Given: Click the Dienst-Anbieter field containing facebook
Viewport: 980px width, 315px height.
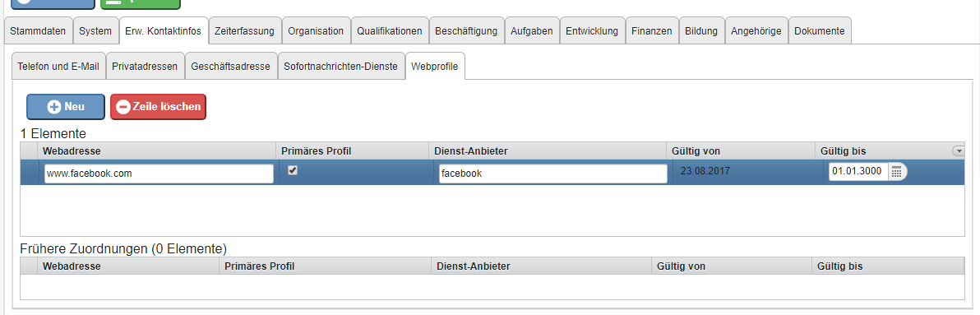Looking at the screenshot, I should pos(553,174).
